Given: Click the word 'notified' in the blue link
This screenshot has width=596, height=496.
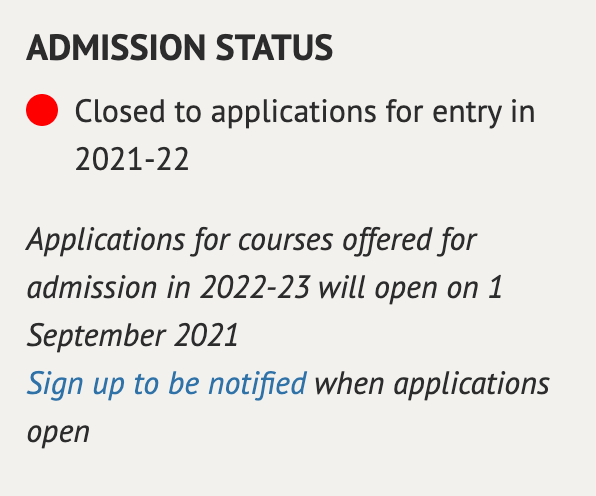Looking at the screenshot, I should point(257,383).
